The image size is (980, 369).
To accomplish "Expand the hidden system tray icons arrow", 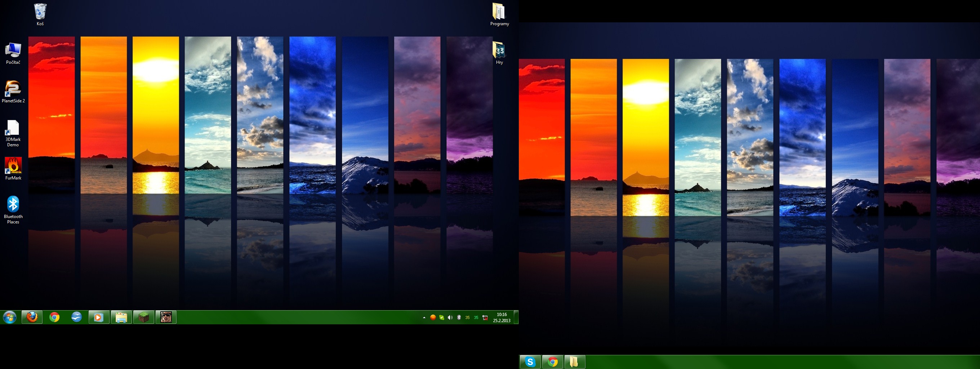I will pos(424,317).
